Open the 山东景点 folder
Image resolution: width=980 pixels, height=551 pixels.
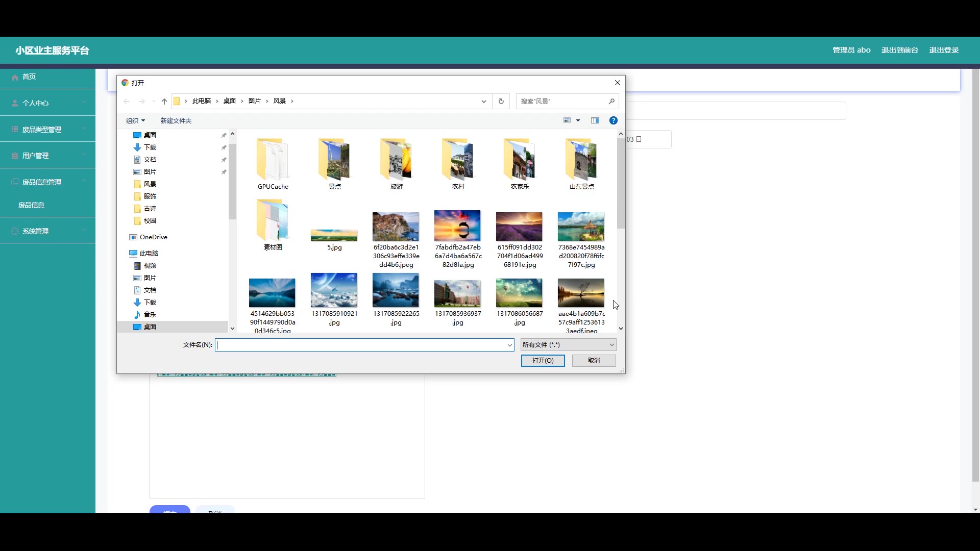[582, 164]
